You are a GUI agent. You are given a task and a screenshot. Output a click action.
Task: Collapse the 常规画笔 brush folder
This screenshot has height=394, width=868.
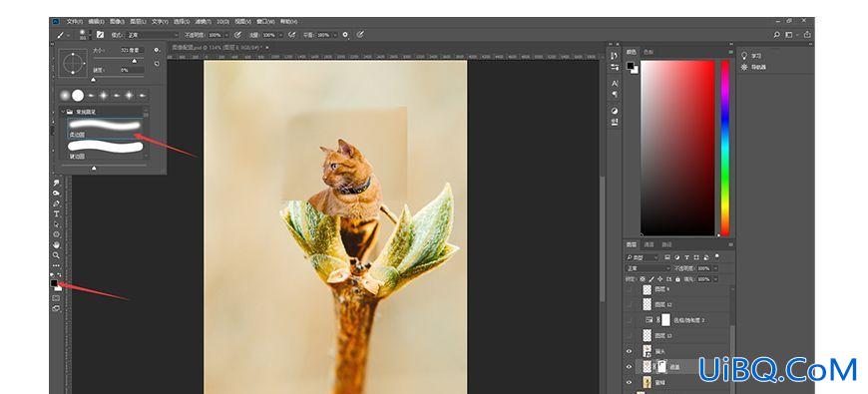click(62, 112)
